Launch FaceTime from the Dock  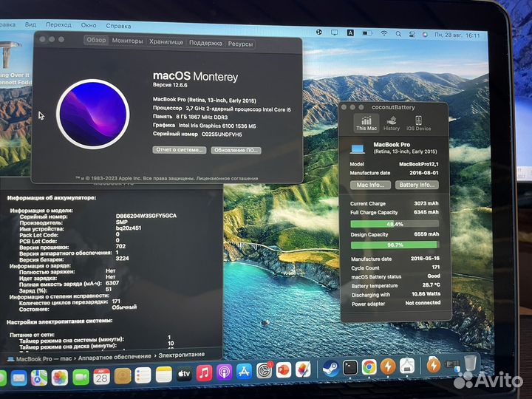click(81, 377)
